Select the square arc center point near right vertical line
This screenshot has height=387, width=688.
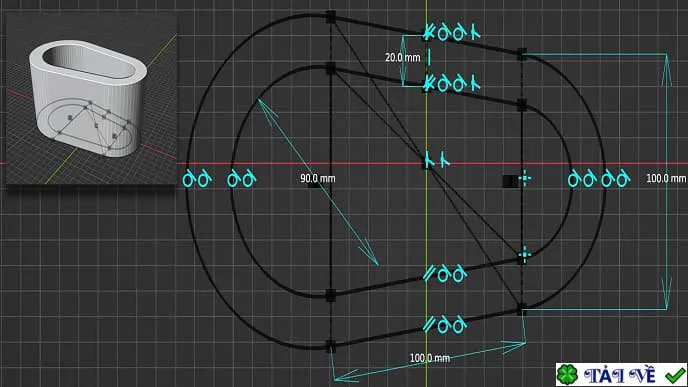(510, 181)
